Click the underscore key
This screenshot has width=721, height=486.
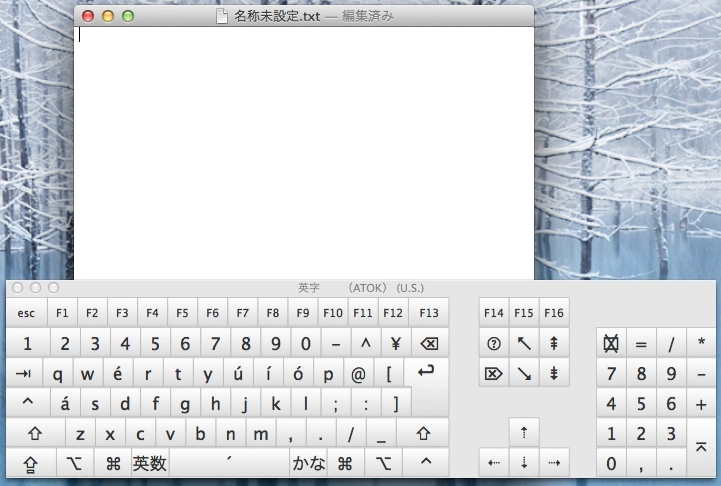[x=381, y=434]
